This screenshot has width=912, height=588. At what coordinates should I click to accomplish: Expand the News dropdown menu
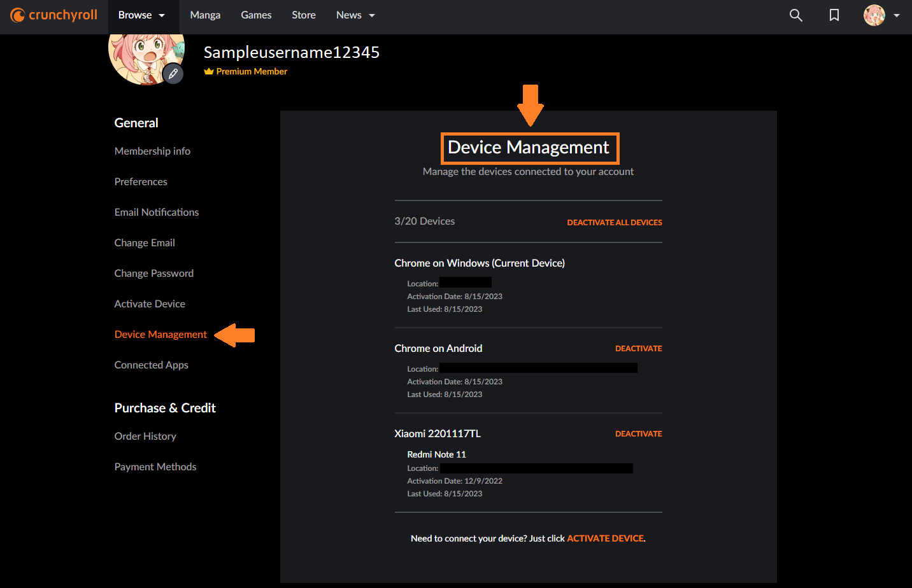(x=355, y=15)
